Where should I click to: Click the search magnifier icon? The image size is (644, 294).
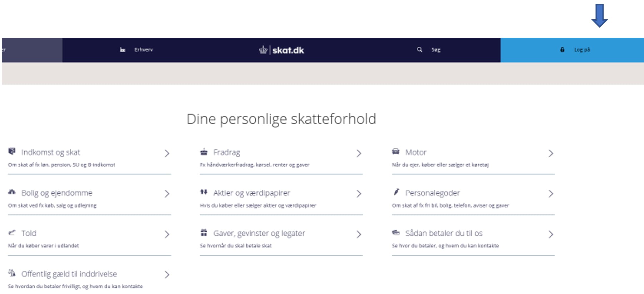click(419, 50)
